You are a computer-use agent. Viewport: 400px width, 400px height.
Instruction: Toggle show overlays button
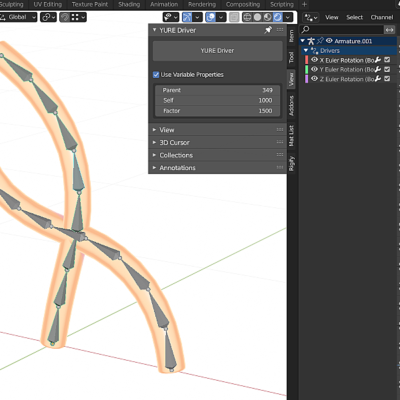(x=211, y=17)
